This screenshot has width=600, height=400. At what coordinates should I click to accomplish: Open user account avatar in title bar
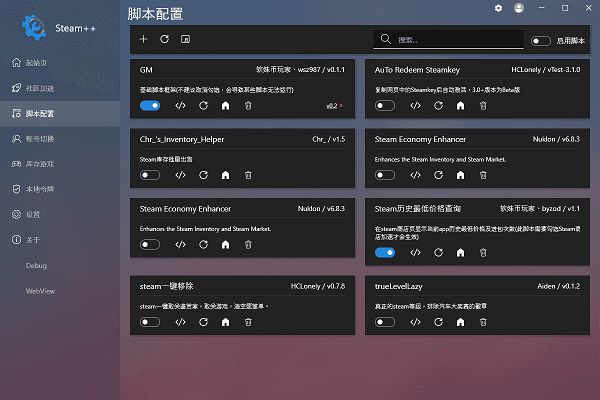coord(519,8)
